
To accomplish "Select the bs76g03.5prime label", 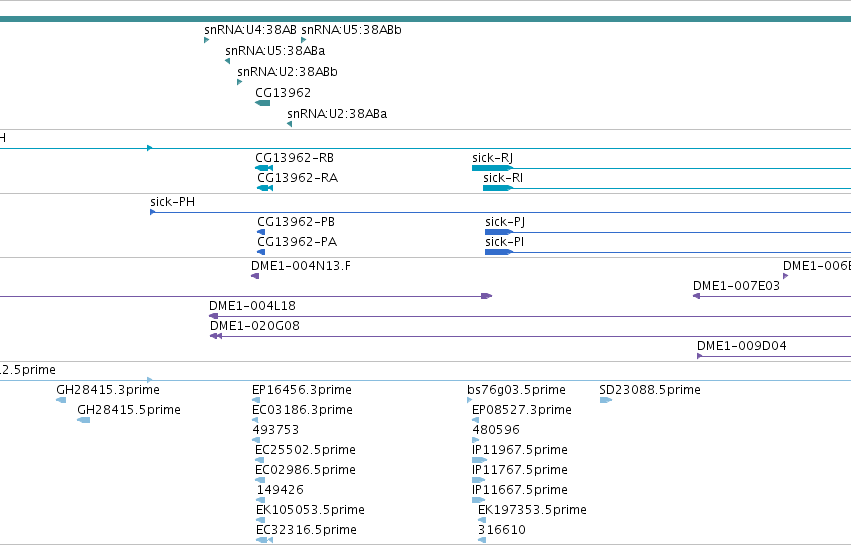I will (x=516, y=390).
